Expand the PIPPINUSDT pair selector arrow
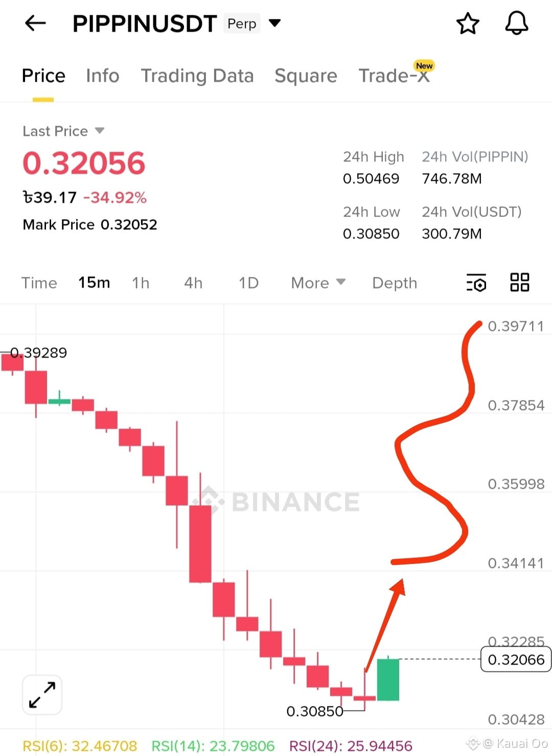The image size is (552, 756). click(274, 23)
